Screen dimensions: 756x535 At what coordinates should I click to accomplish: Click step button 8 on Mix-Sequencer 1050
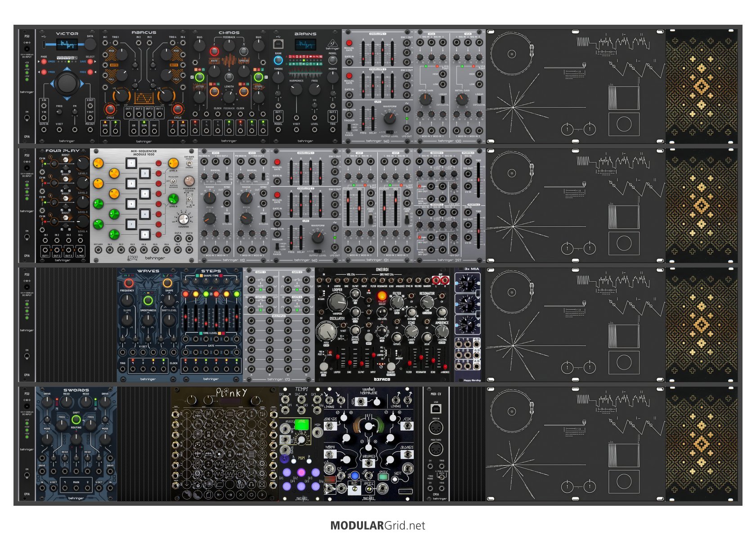pos(144,234)
